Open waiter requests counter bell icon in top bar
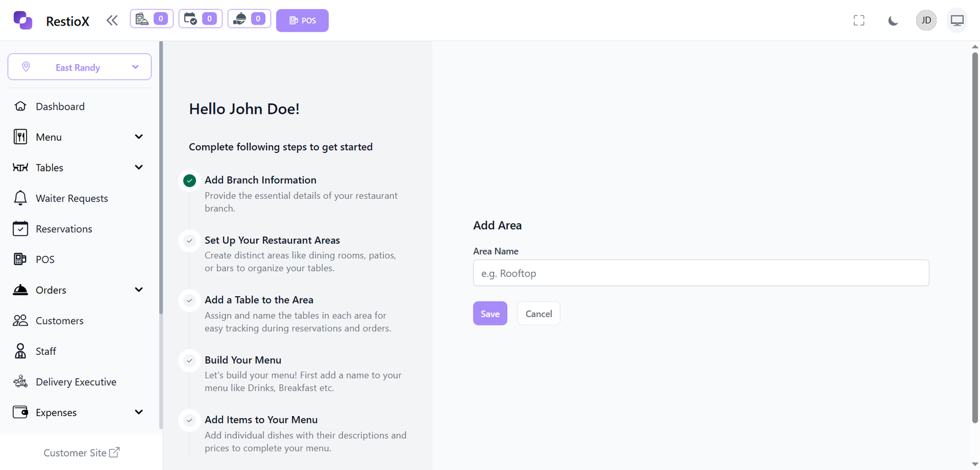Screen dimensions: 980x470 249,19
